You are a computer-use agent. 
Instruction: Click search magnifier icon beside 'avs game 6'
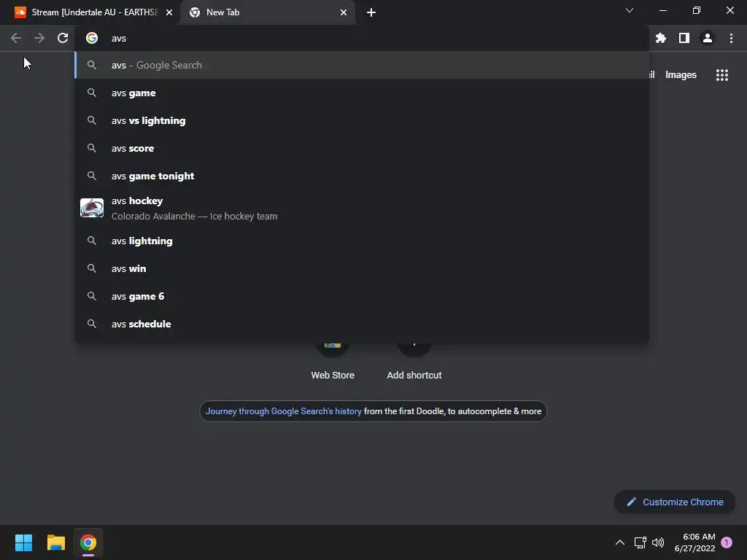[92, 296]
